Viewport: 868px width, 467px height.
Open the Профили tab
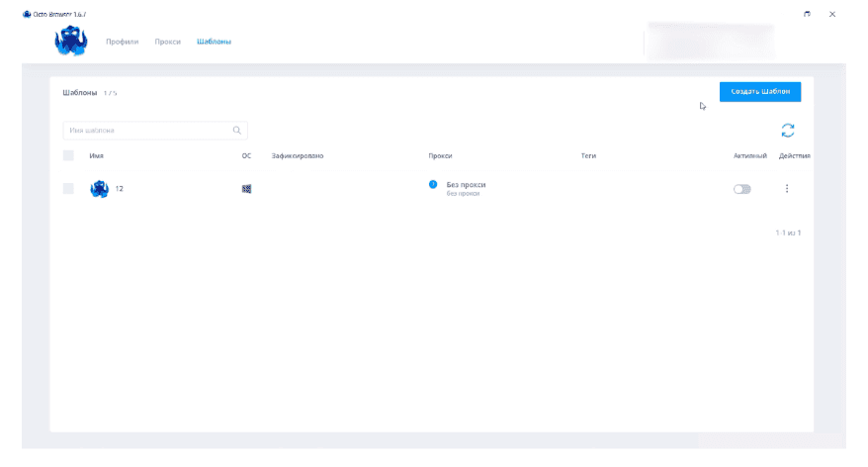122,42
